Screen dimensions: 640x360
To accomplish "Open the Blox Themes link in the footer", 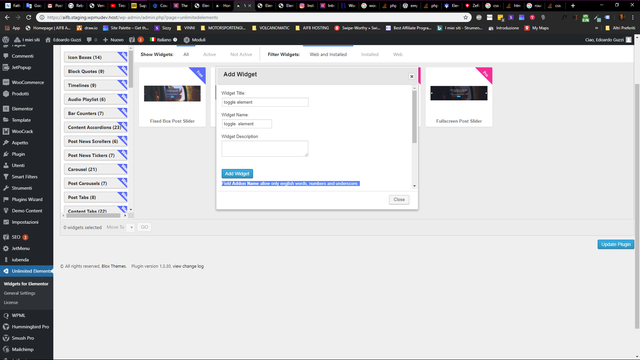I will tap(113, 266).
